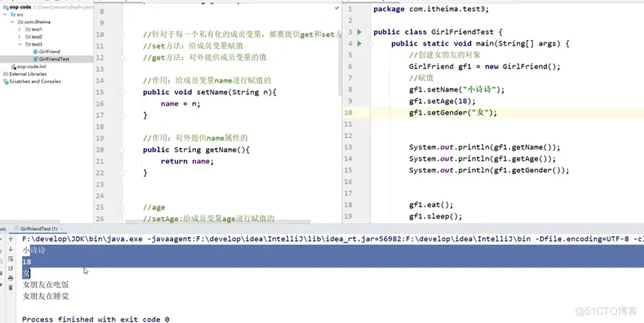This screenshot has height=323, width=644.
Task: Click 'GirlFriend gf1 = new GirlFriend();' line
Action: tap(484, 66)
